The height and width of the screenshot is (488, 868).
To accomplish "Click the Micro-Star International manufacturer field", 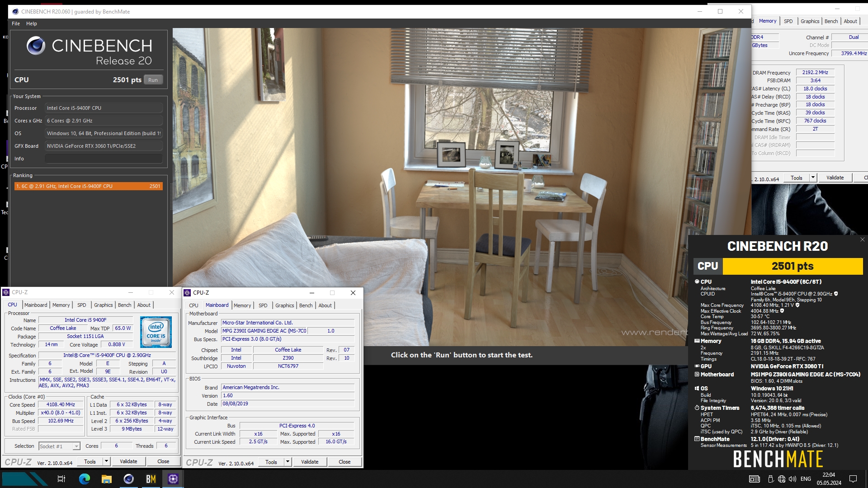I will (288, 323).
